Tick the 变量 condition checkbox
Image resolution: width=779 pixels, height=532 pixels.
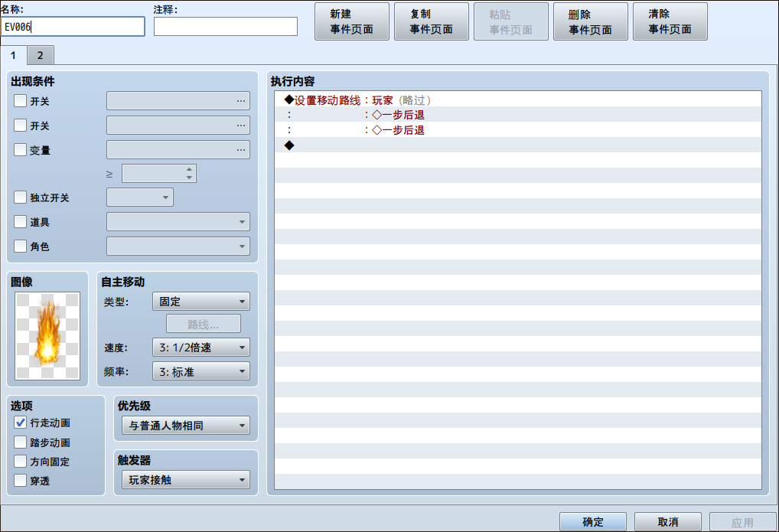tap(21, 150)
